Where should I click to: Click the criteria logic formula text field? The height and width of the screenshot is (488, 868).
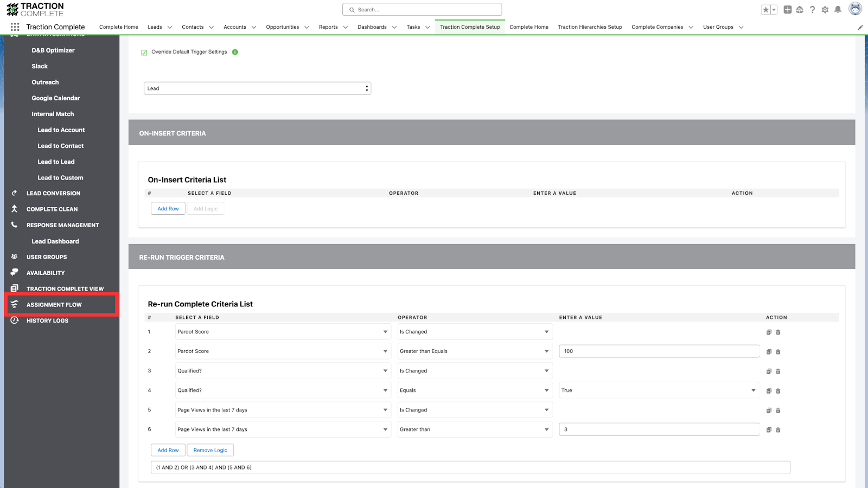[x=470, y=467]
